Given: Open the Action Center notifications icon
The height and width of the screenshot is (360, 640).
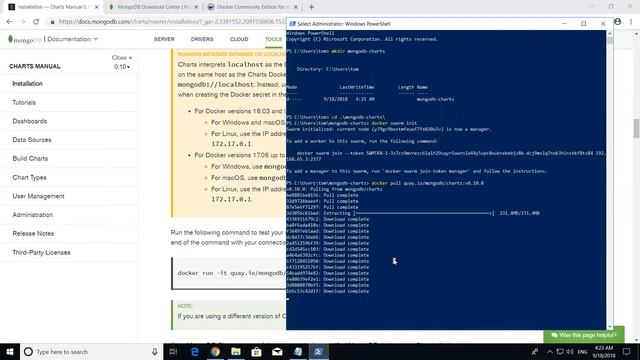Looking at the screenshot, I should pos(626,351).
